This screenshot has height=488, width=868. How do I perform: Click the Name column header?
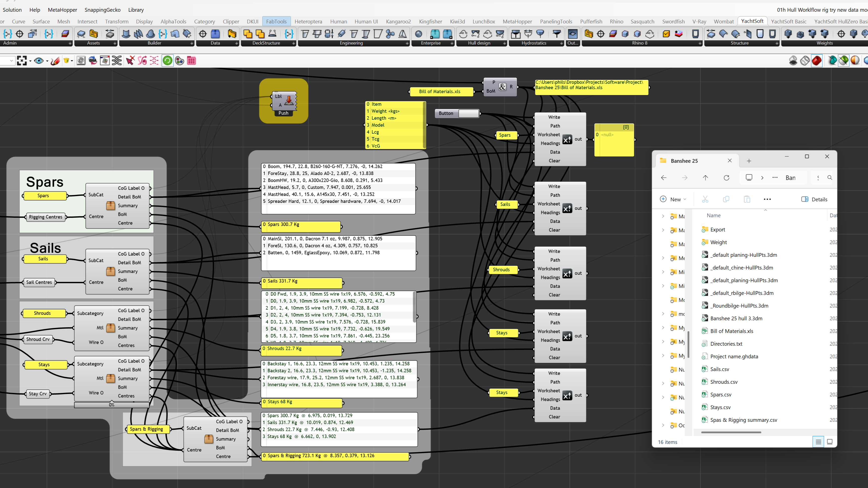[x=713, y=216]
